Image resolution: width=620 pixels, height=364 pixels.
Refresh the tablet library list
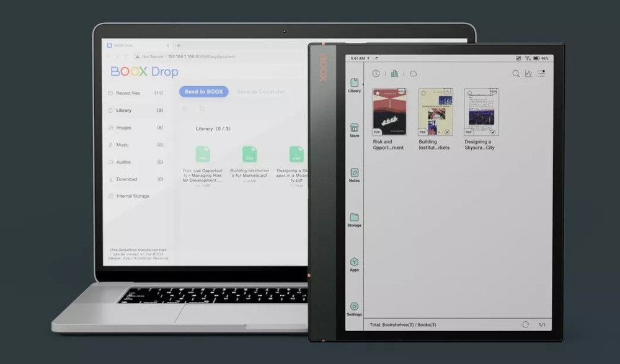[526, 325]
